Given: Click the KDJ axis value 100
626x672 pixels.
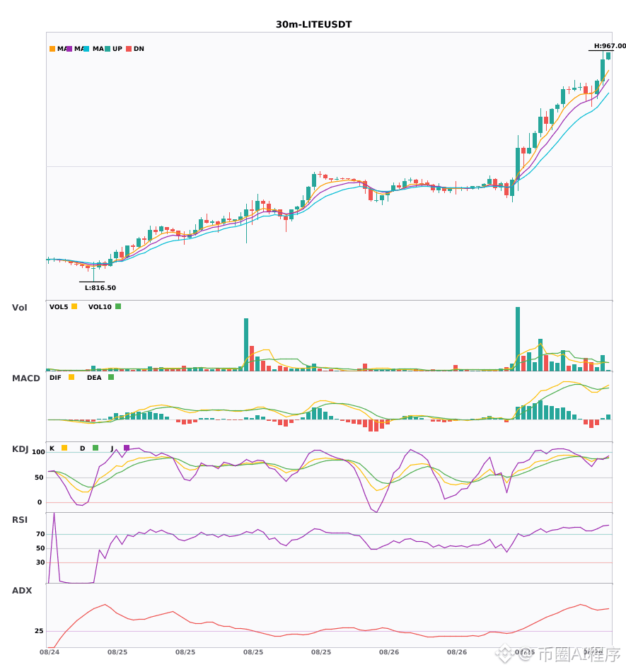Looking at the screenshot, I should [x=38, y=452].
